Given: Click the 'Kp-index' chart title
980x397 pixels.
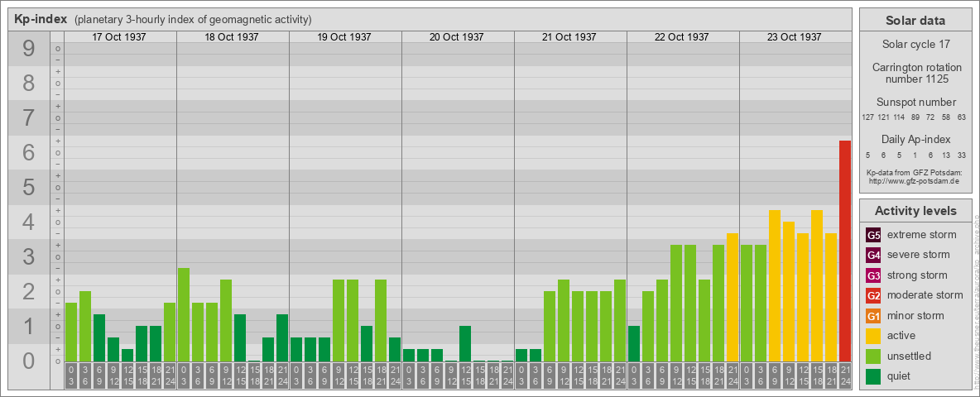Looking at the screenshot, I should 41,19.
